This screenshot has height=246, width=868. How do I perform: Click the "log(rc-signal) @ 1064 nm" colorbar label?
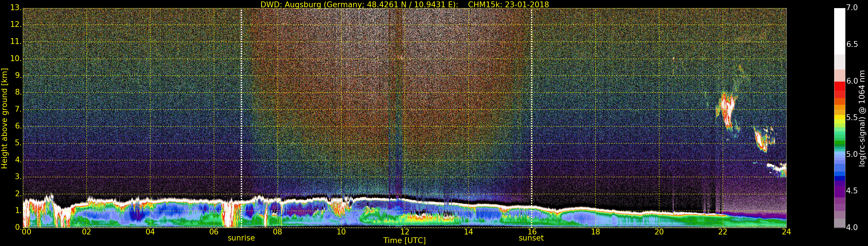coord(862,118)
